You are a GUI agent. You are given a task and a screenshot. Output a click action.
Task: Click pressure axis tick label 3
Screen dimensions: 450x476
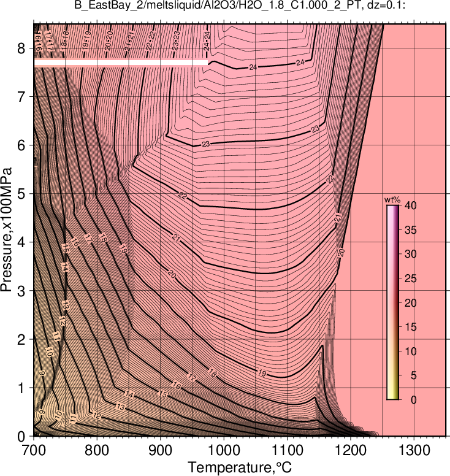point(21,291)
